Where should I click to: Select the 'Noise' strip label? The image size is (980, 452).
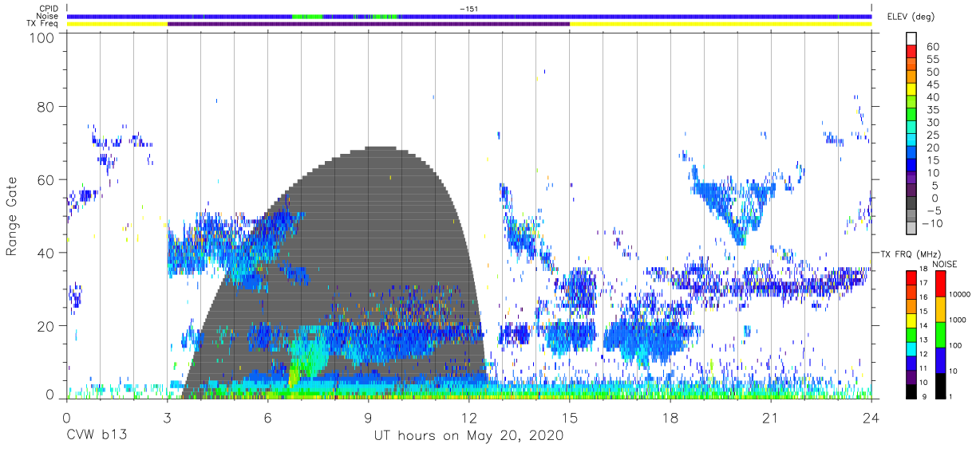(x=49, y=16)
